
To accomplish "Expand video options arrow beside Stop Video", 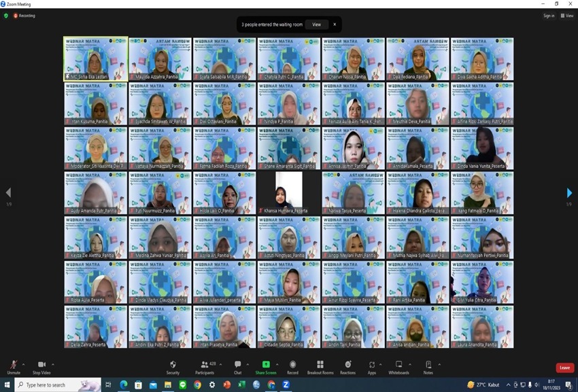I will (x=53, y=364).
